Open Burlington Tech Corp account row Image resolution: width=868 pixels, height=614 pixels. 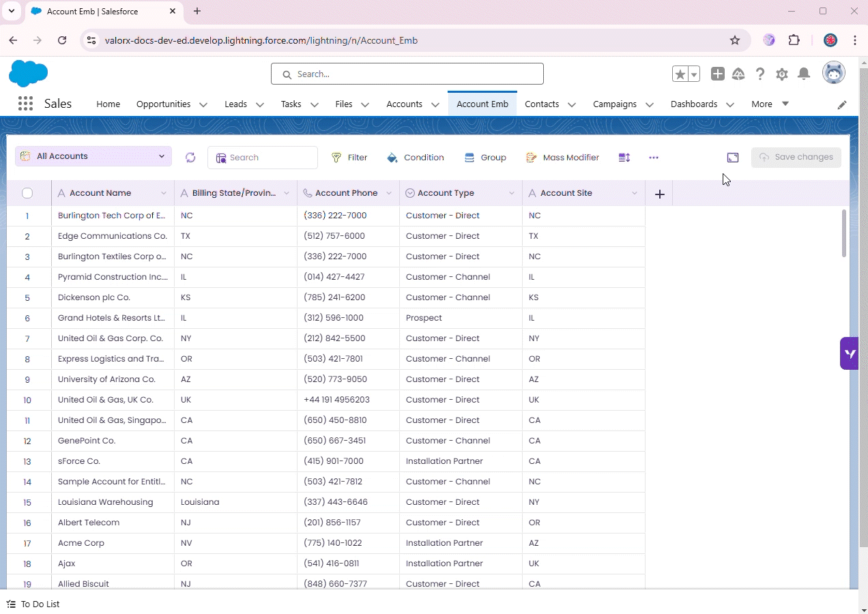click(x=111, y=216)
